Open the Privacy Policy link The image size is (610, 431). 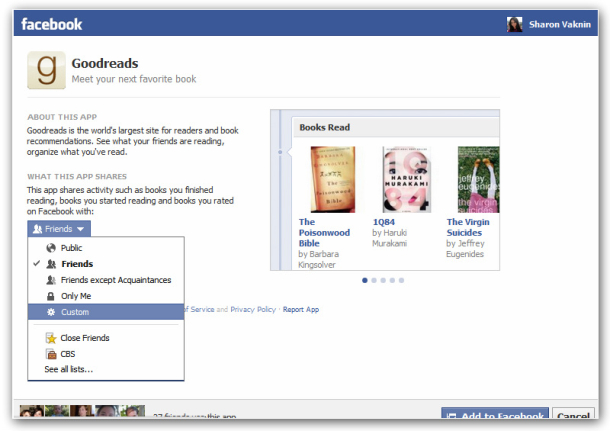pyautogui.click(x=253, y=310)
